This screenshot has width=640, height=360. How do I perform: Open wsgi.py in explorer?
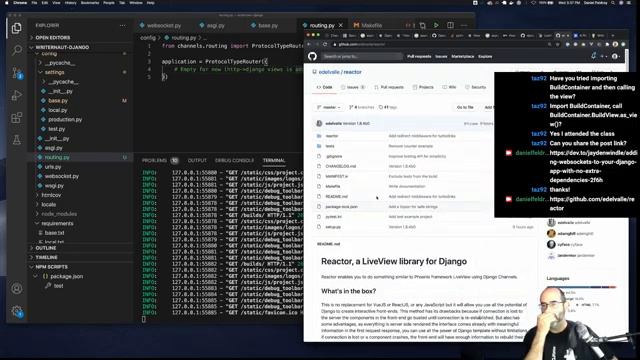54,186
